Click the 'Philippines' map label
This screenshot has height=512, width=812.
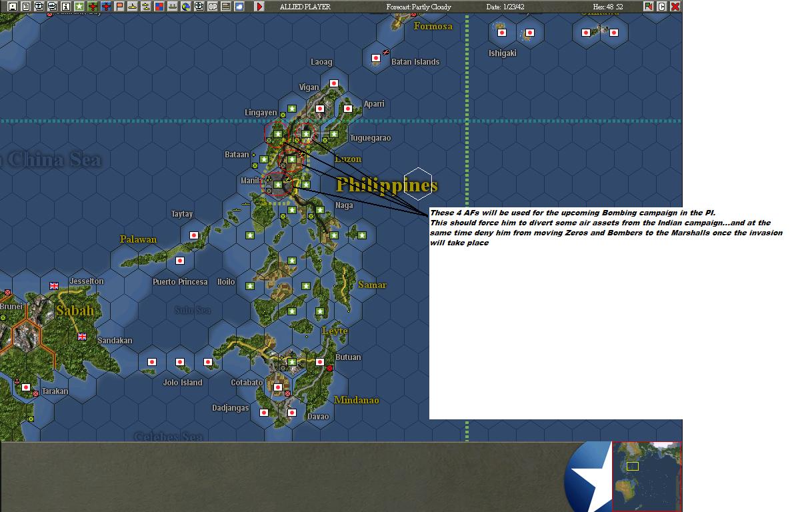[x=387, y=185]
